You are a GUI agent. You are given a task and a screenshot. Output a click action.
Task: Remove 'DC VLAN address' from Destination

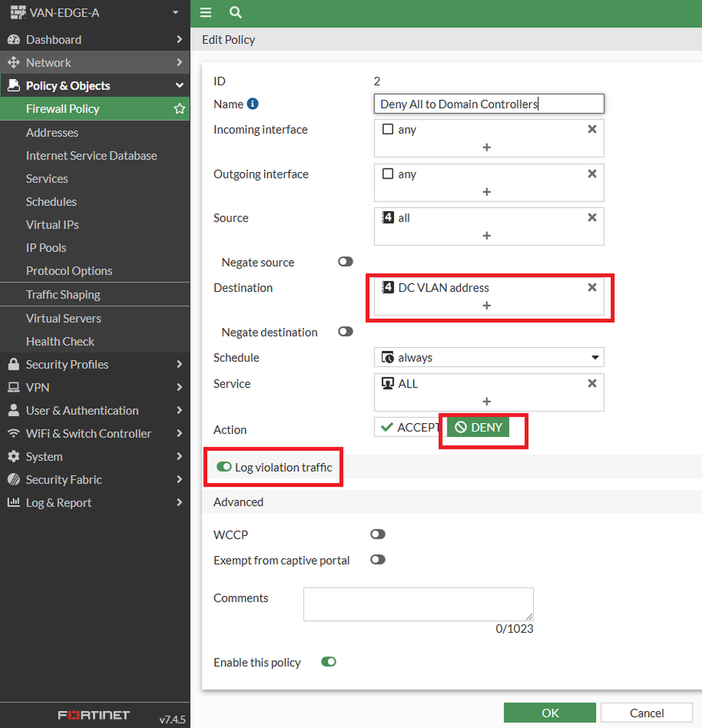(x=592, y=287)
